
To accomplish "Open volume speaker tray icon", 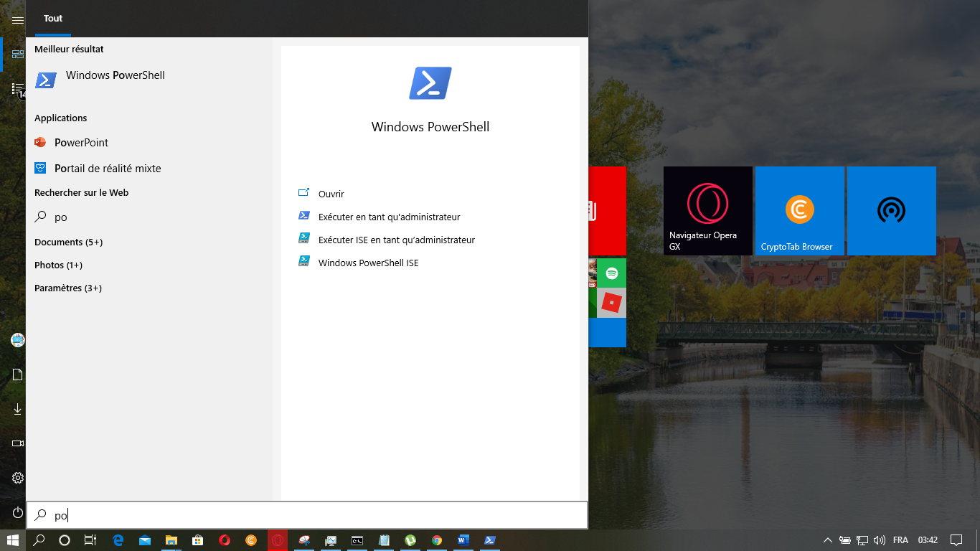I will pos(880,540).
